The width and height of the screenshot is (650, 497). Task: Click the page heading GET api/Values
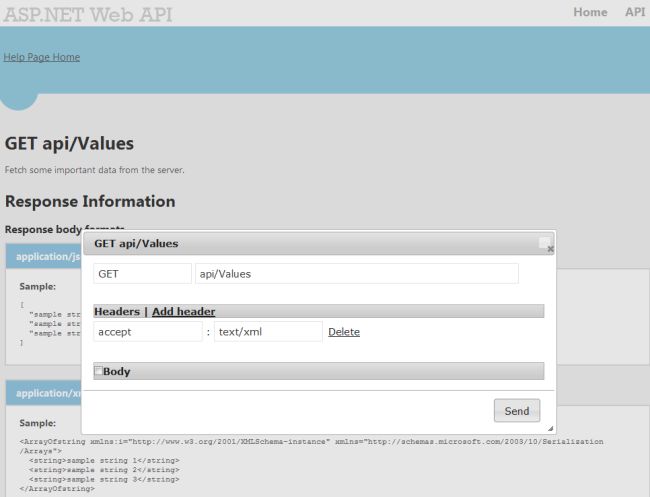[x=69, y=143]
